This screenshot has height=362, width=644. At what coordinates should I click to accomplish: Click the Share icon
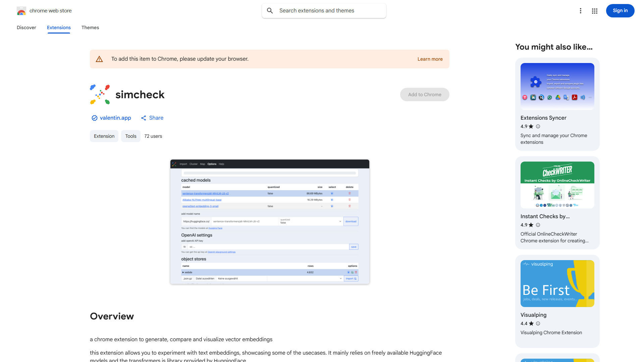pos(144,118)
